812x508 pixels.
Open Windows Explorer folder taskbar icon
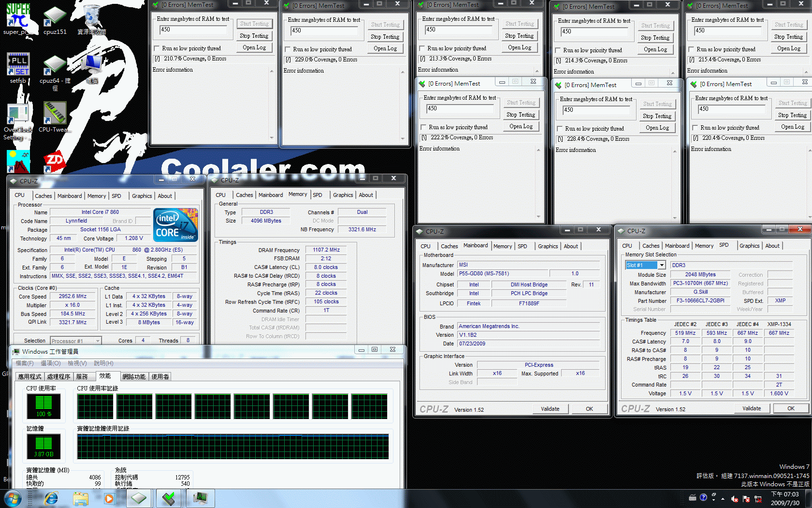[81, 498]
